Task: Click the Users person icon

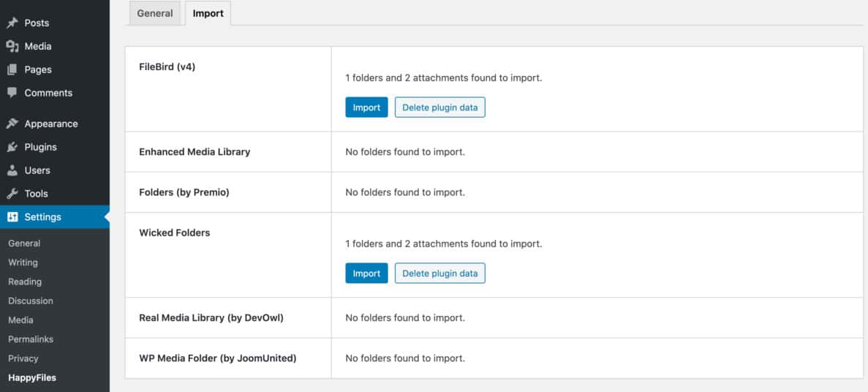Action: (x=12, y=170)
